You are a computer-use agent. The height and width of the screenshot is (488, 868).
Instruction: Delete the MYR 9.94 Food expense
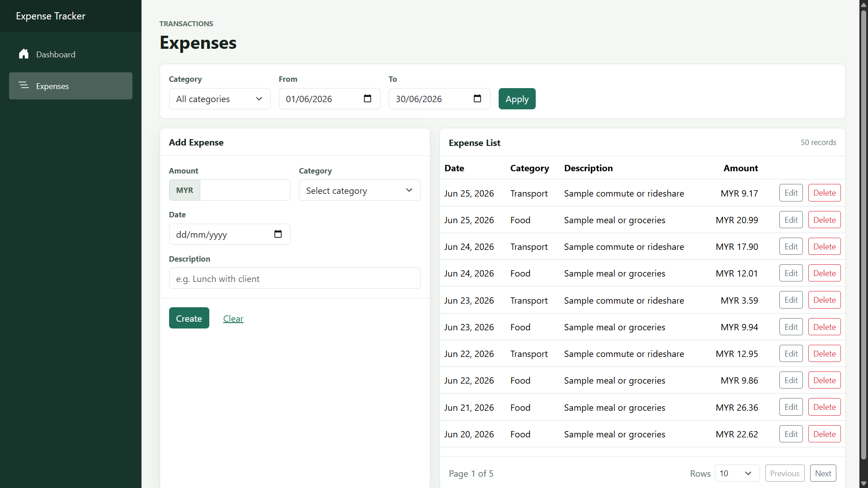point(825,327)
